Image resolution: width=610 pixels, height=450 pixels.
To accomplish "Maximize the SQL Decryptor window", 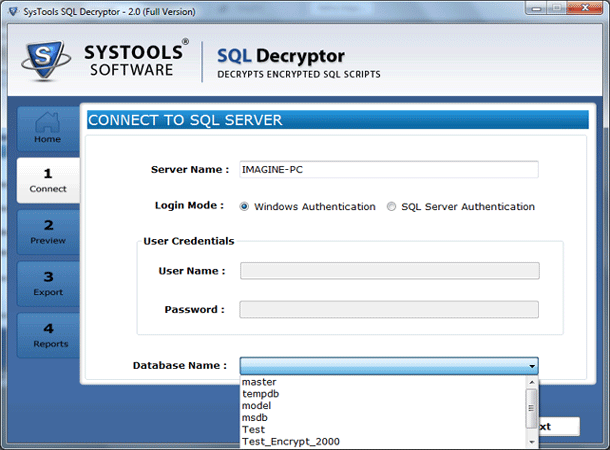I will [557, 8].
